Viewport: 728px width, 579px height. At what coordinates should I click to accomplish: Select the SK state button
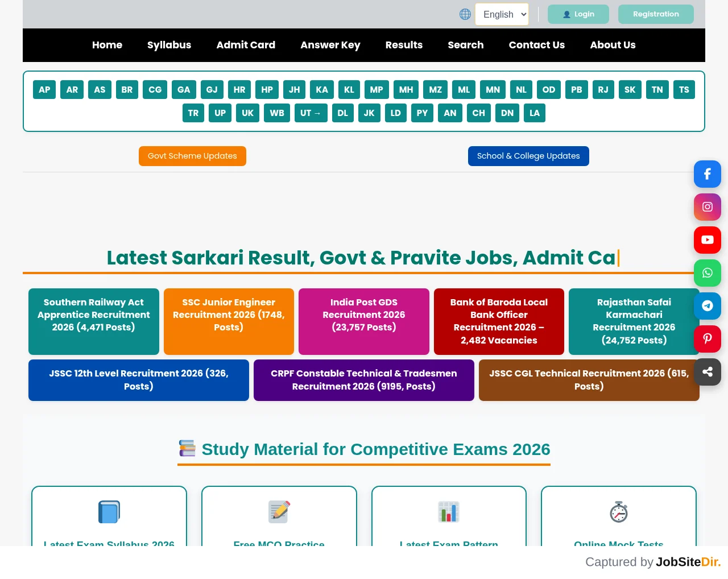[630, 89]
